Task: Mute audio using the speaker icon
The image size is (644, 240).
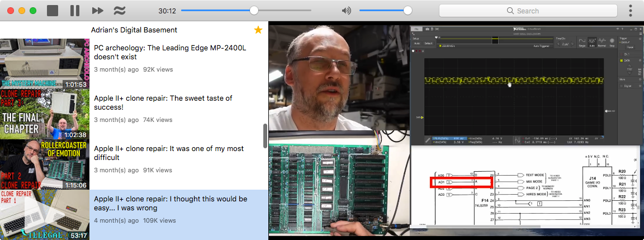Action: (x=347, y=11)
